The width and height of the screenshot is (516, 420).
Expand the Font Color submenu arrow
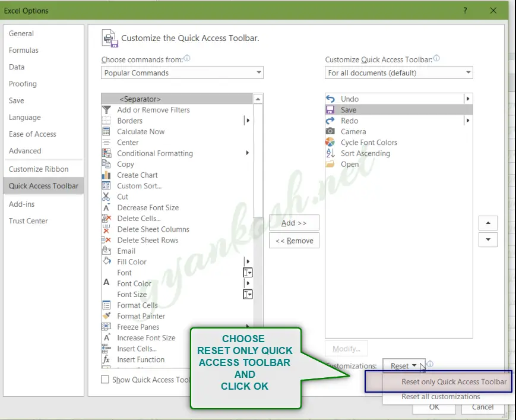pyautogui.click(x=248, y=283)
